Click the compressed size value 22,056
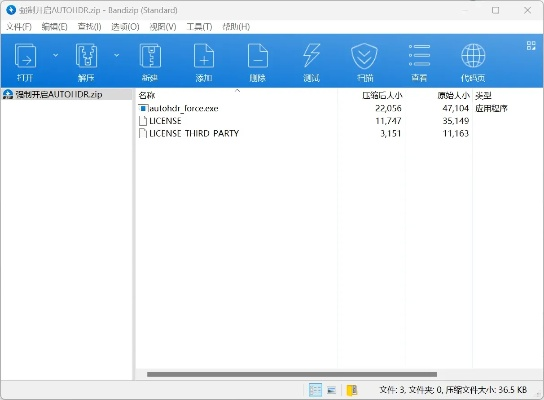Screen dimensions: 544x400 click(388, 109)
